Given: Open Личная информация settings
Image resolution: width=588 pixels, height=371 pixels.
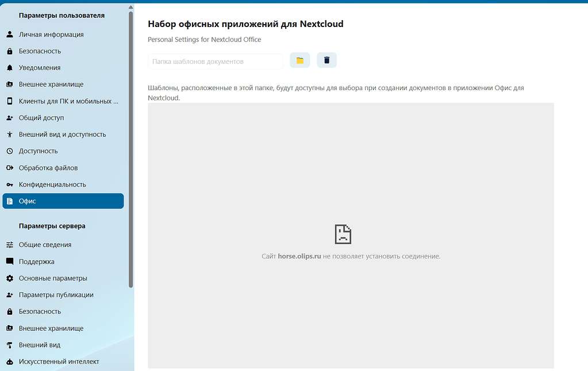Looking at the screenshot, I should click(x=63, y=34).
